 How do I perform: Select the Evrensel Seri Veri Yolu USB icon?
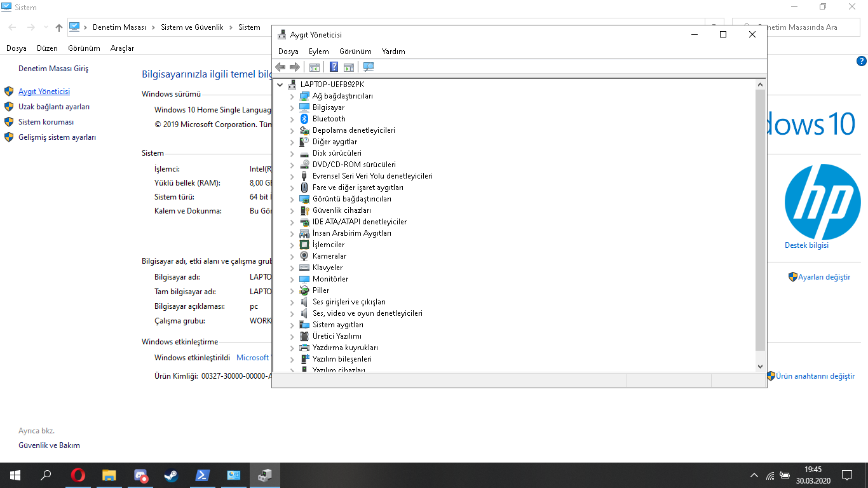coord(304,176)
